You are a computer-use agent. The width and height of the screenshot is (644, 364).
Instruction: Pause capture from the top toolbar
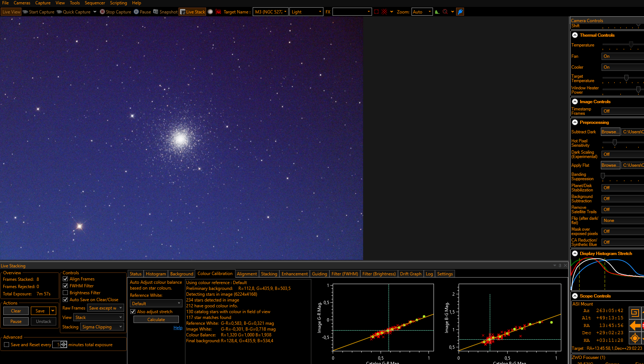[x=142, y=12]
